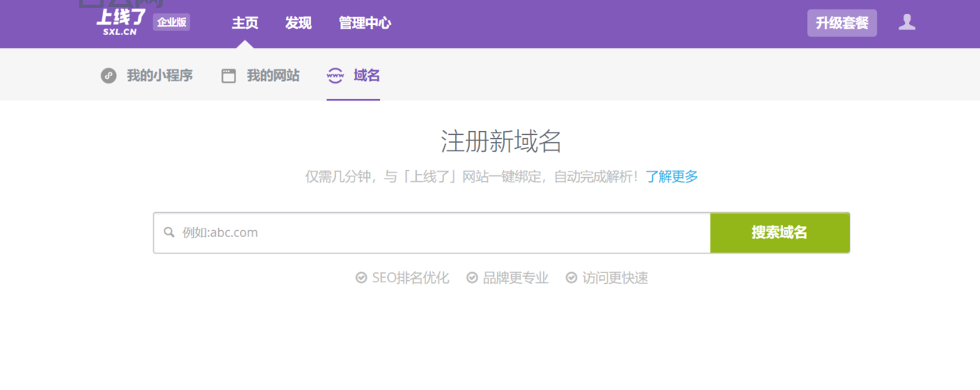Click the 注册新域名 heading
The width and height of the screenshot is (980, 390).
(x=501, y=141)
